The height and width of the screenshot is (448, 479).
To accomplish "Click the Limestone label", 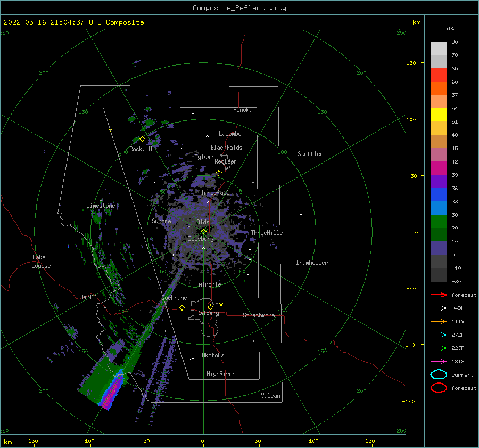I will click(101, 206).
